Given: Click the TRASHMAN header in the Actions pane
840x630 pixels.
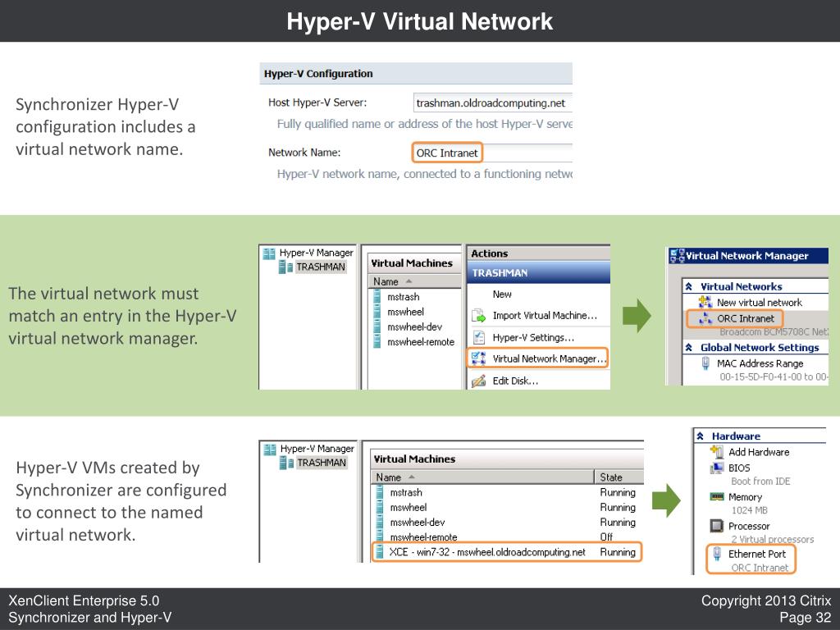Looking at the screenshot, I should [538, 272].
